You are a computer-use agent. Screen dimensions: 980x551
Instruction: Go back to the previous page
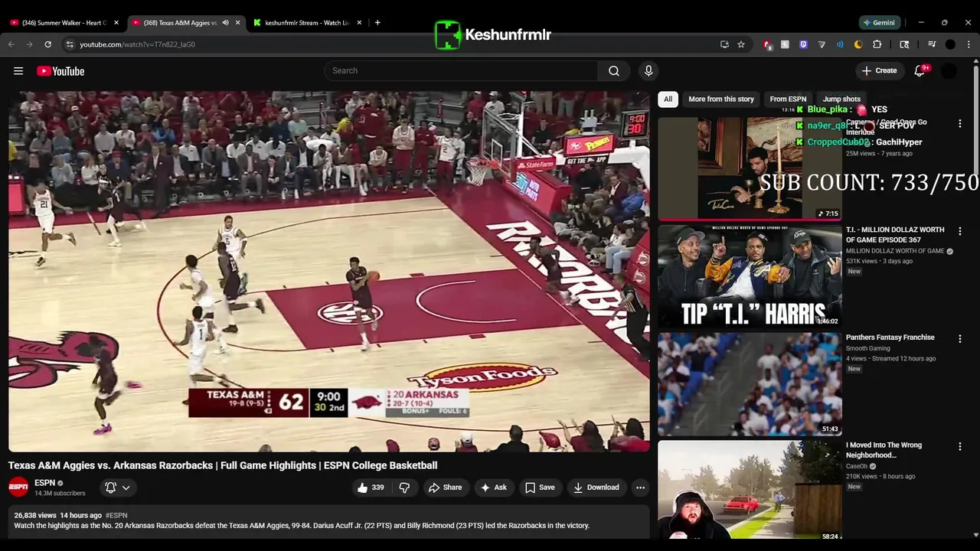[11, 44]
